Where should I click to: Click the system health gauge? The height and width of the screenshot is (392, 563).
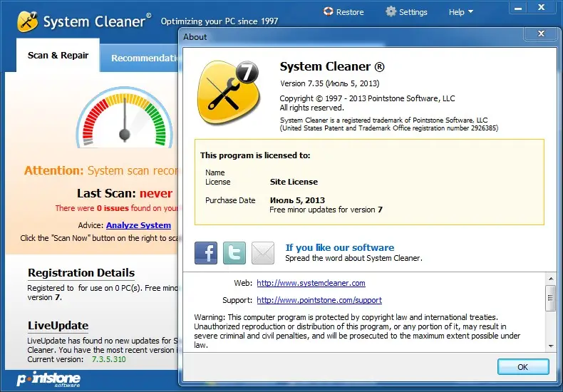125,118
